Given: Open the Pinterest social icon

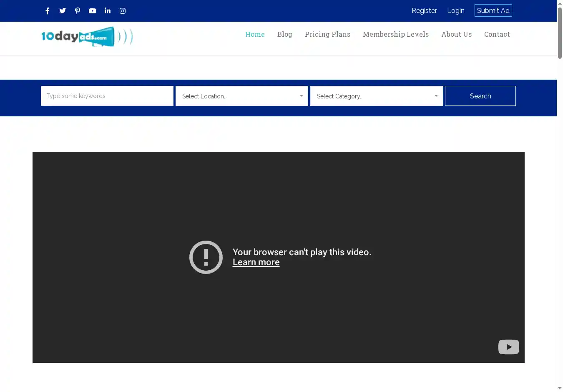Looking at the screenshot, I should click(78, 11).
